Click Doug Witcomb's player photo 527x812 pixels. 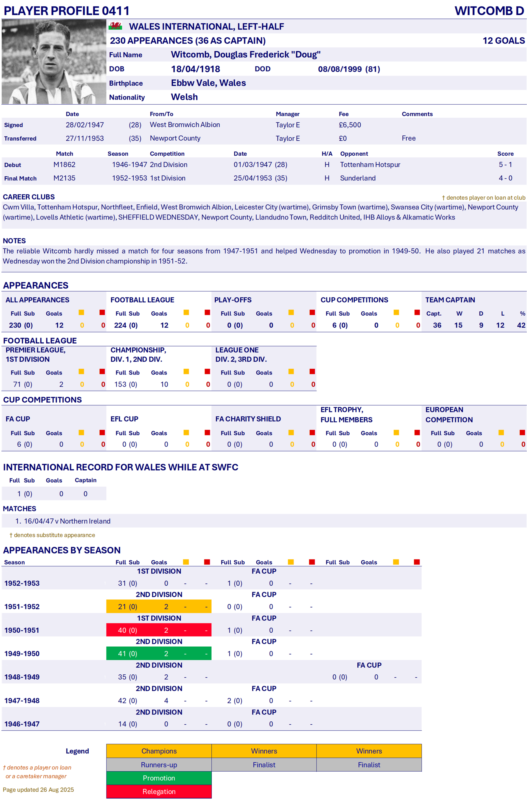pyautogui.click(x=54, y=62)
